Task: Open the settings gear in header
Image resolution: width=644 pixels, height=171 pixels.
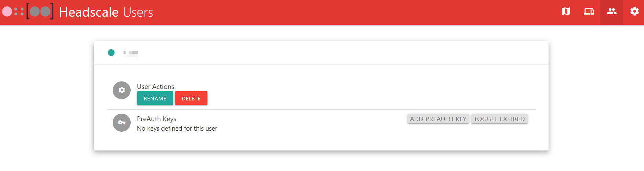Action: (x=635, y=12)
